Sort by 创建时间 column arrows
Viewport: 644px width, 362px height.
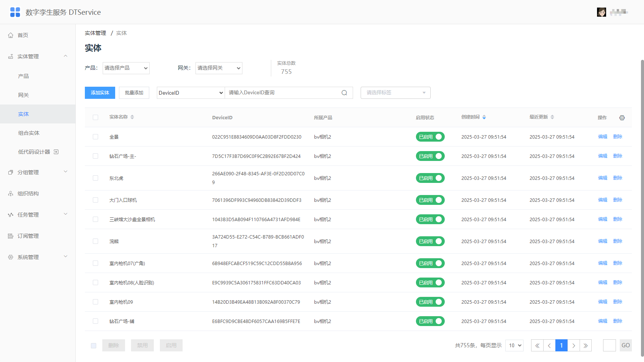[484, 117]
